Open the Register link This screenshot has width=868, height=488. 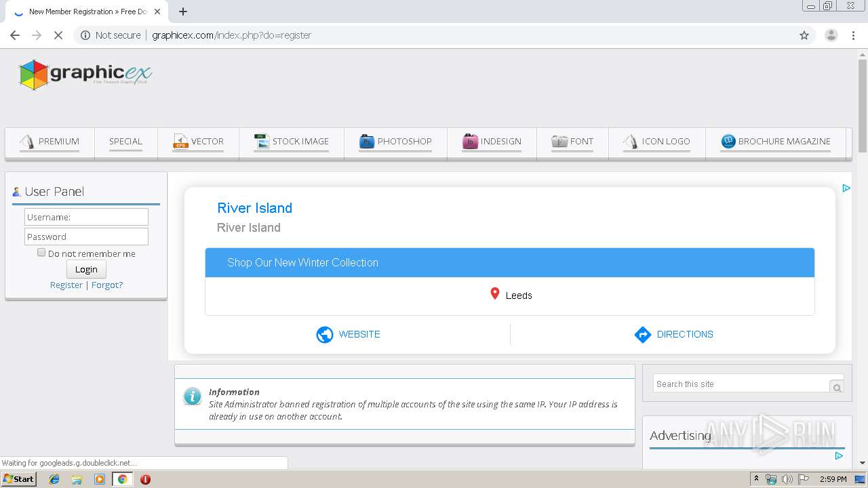[x=66, y=285]
